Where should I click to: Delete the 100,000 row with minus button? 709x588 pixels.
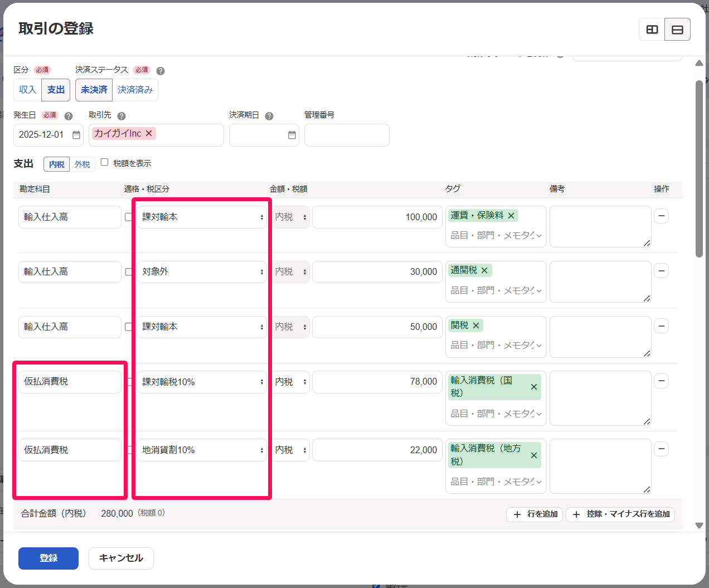[662, 216]
